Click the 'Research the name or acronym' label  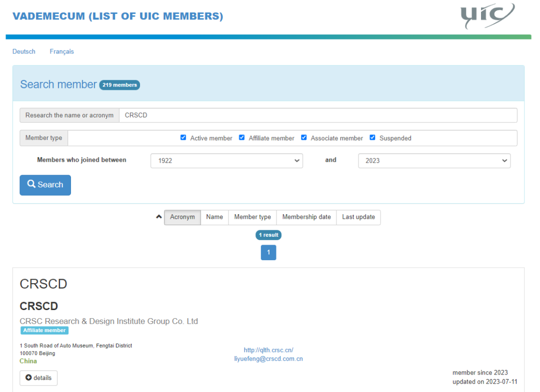point(69,115)
